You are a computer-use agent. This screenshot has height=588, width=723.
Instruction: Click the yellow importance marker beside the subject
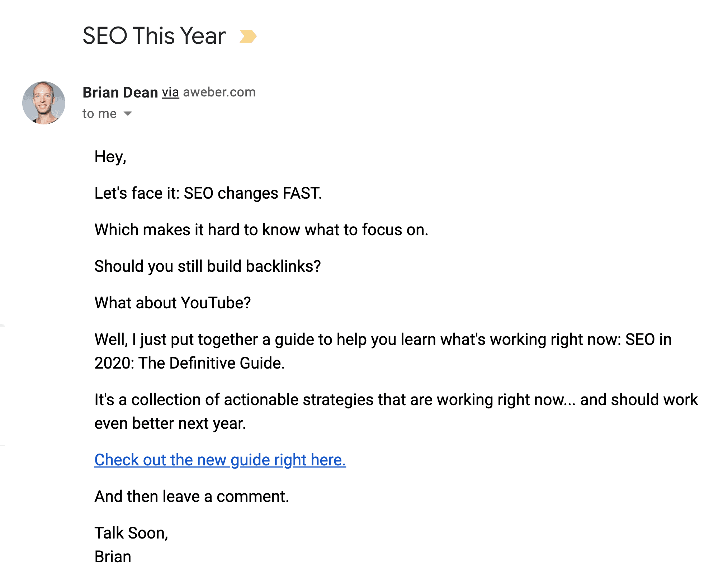click(x=248, y=36)
